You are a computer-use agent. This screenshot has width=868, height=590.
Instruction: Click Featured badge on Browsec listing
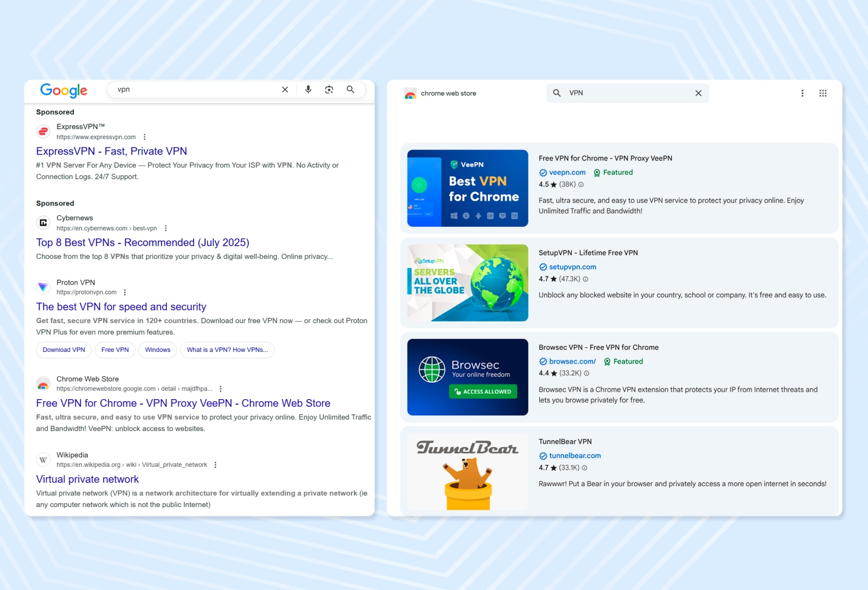click(623, 361)
